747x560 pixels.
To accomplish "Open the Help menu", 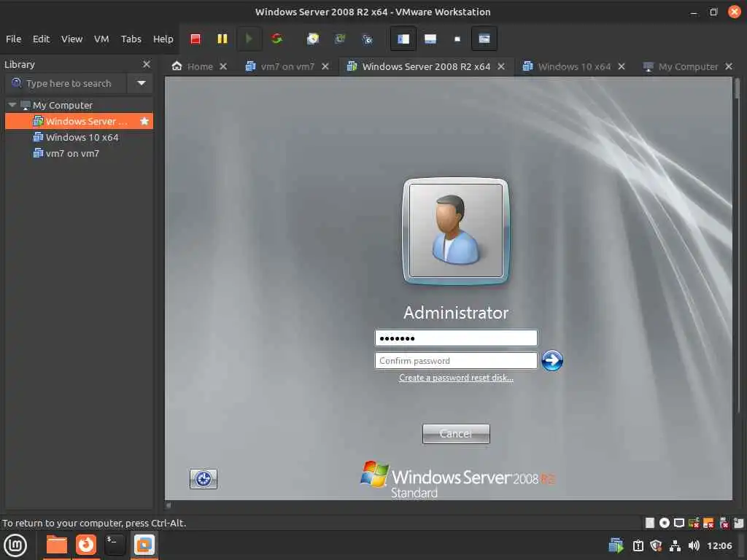I will pyautogui.click(x=163, y=39).
